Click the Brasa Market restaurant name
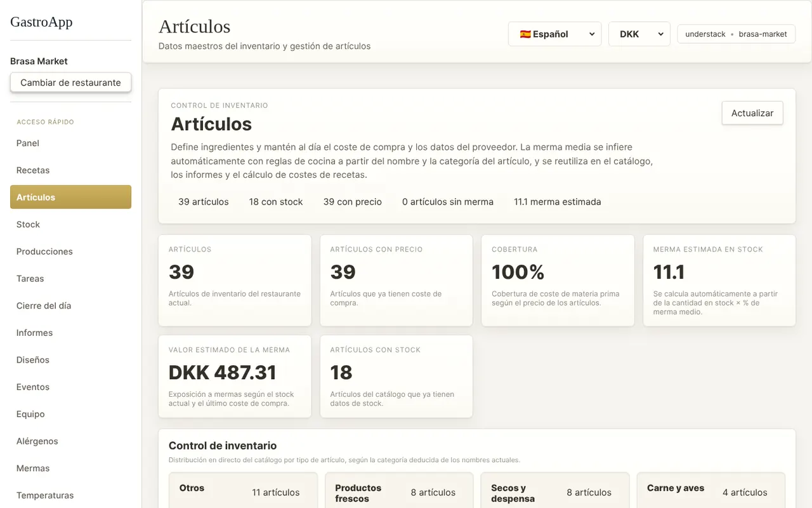Viewport: 812px width, 508px height. pos(39,61)
